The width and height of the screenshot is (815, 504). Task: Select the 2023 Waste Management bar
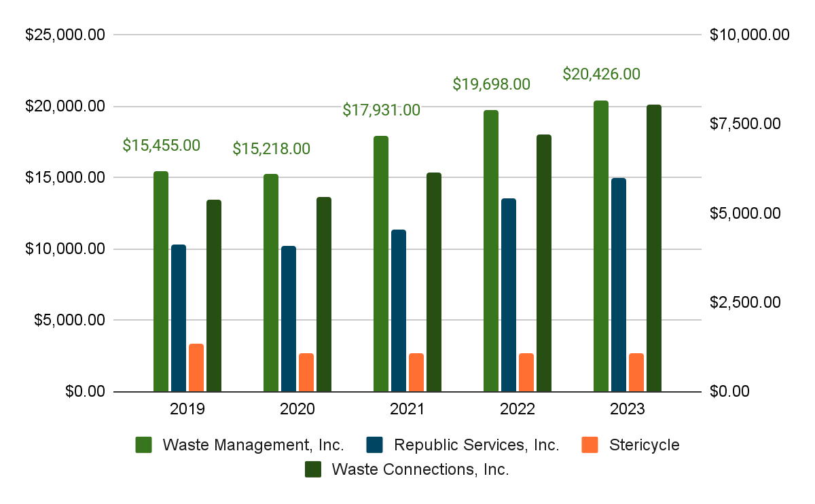tap(601, 246)
